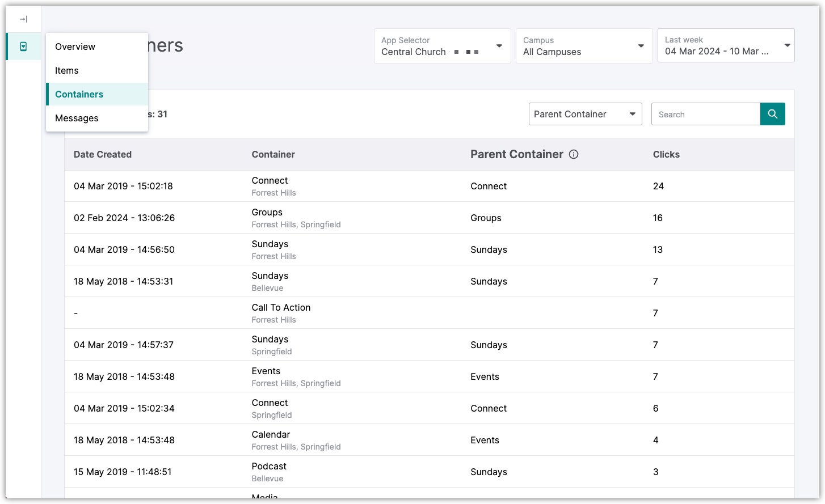Click the search magnifier icon
825x504 pixels.
[x=772, y=114]
